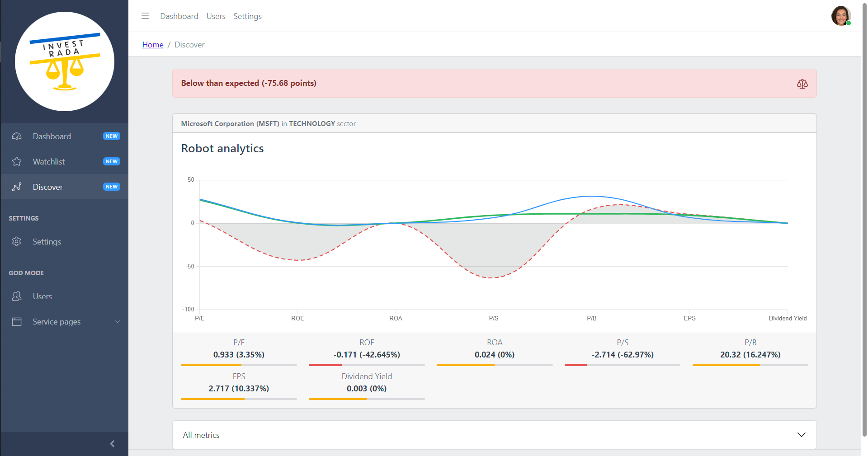Click the ROE label on chart axis
868x456 pixels.
pos(297,318)
